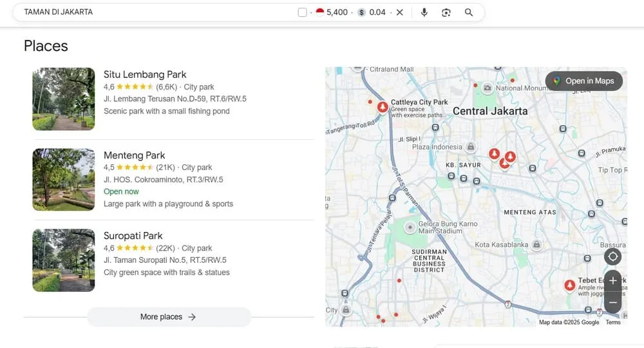Viewport: 644px width, 348px height.
Task: Open the Menteng Park photo thumbnail
Action: pos(64,180)
